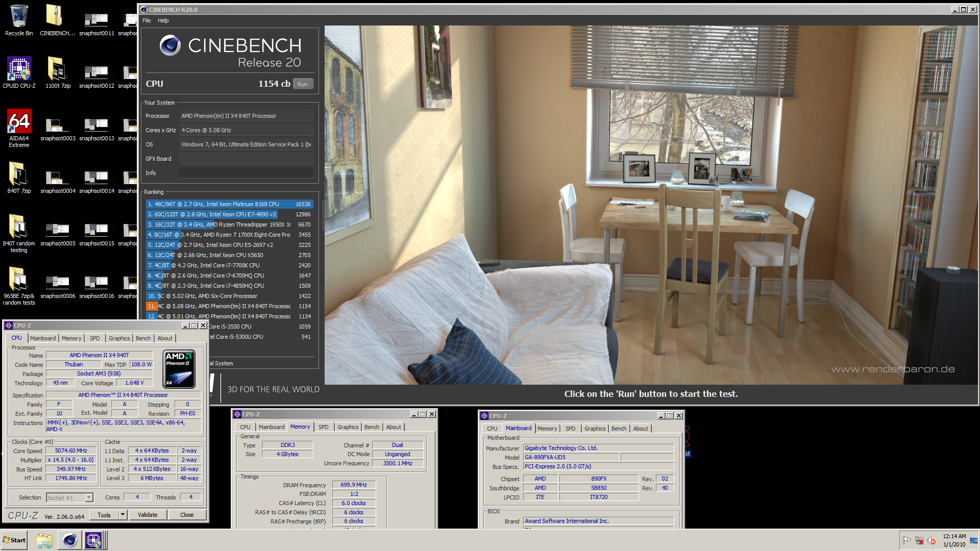
Task: Click the Validate button in CPU-Z
Action: (x=148, y=515)
